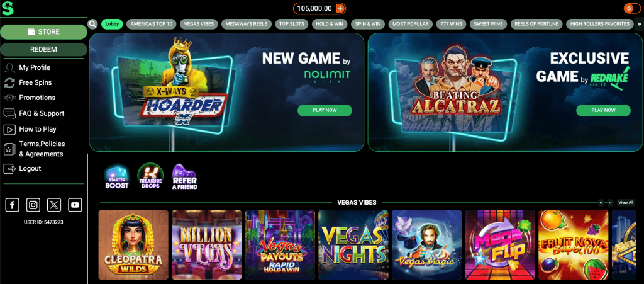
Task: Show next Vegas Vibes games arrow
Action: 610,203
